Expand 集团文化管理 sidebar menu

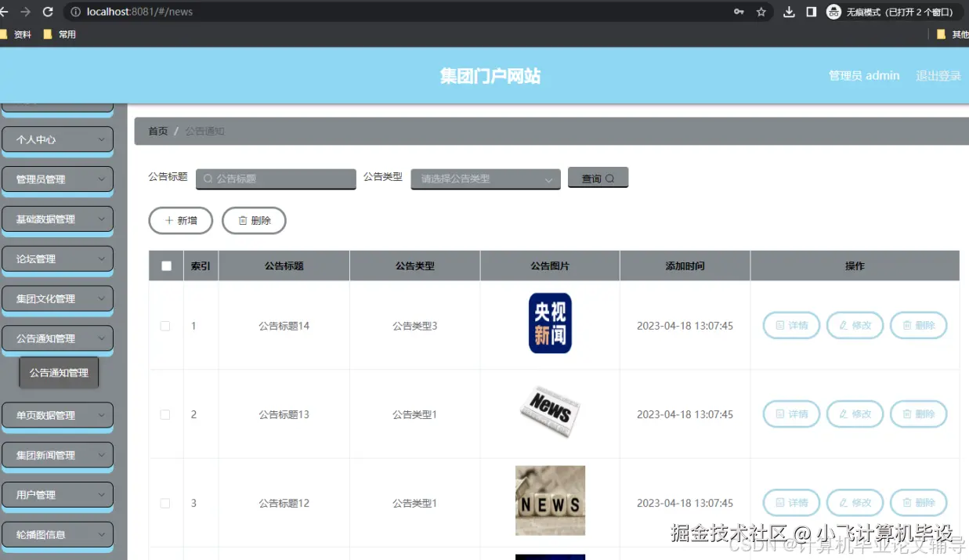tap(58, 299)
